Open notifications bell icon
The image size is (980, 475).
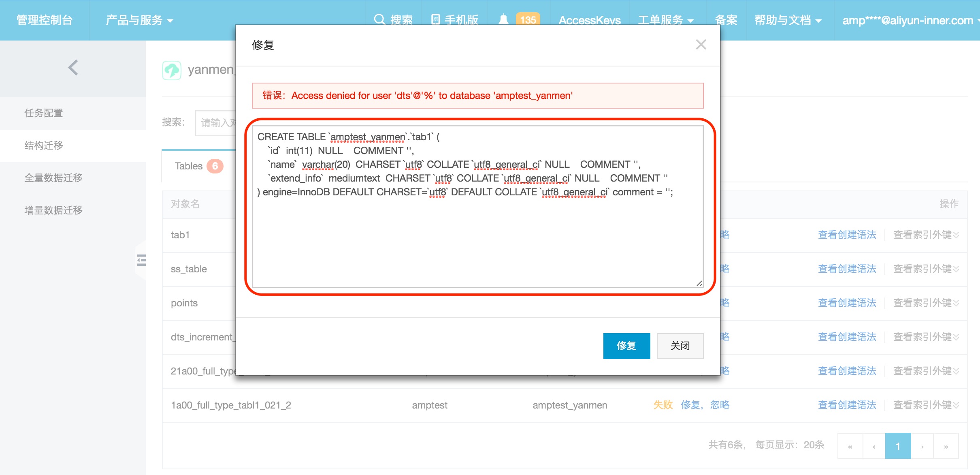(x=503, y=19)
